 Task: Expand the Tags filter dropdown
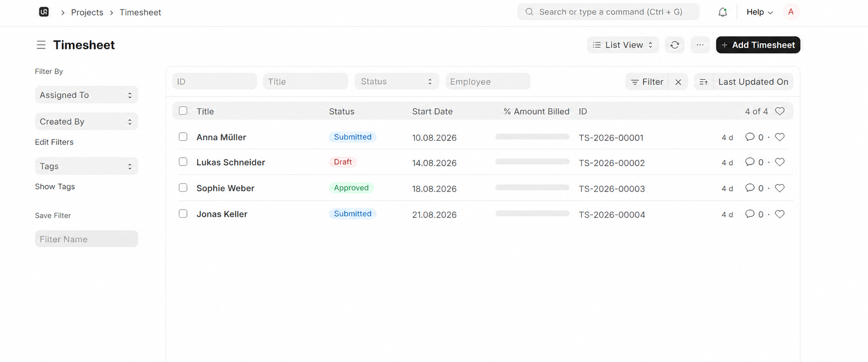86,166
